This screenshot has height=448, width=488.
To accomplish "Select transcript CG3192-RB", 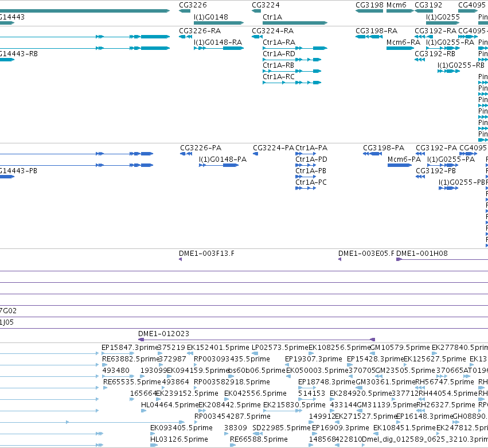I will click(x=435, y=54).
